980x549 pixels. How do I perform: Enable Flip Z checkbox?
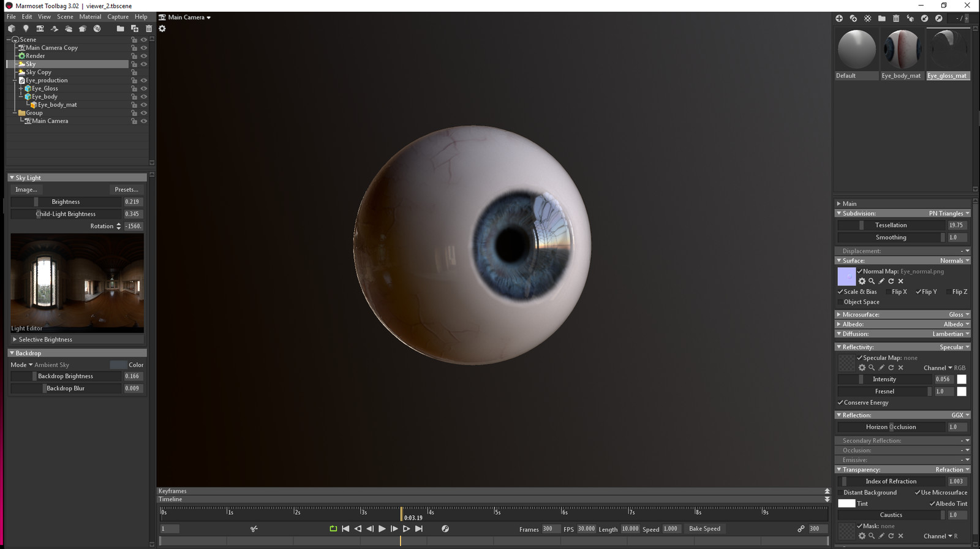click(x=949, y=292)
